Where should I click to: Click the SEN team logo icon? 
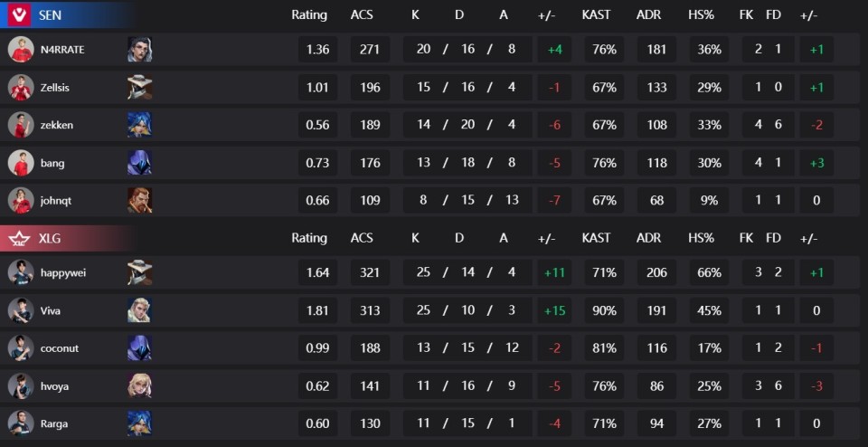(19, 14)
